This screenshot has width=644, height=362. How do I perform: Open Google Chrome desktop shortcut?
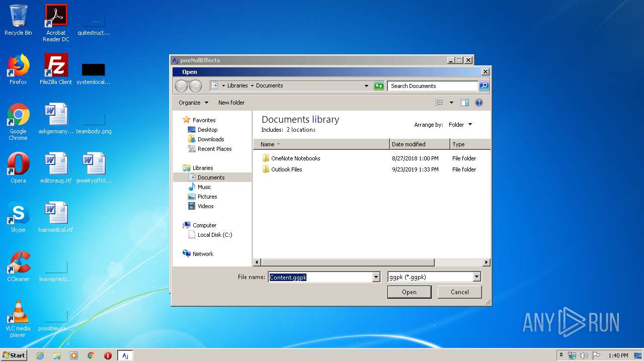18,122
